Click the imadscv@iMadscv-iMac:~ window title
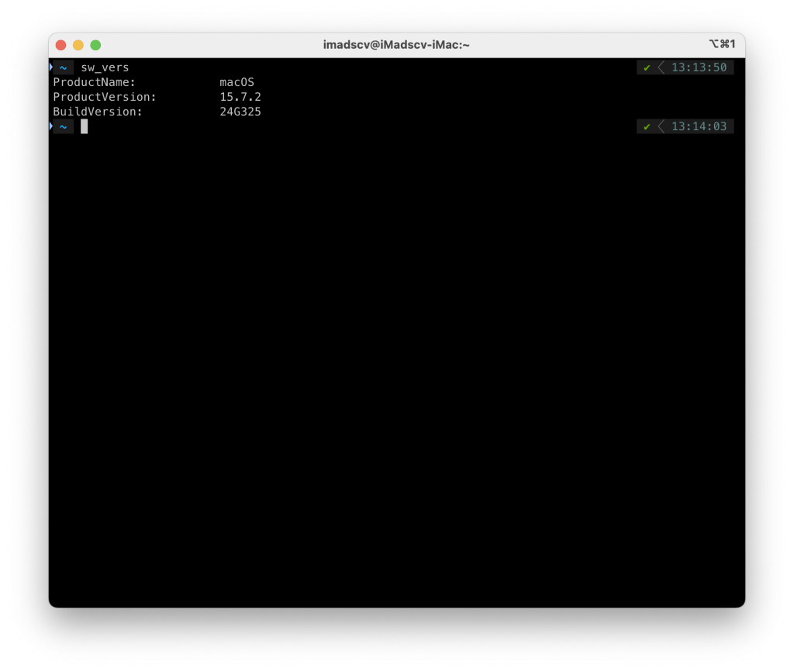 click(x=396, y=45)
